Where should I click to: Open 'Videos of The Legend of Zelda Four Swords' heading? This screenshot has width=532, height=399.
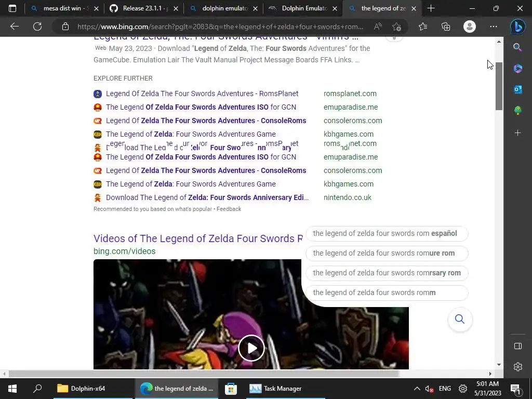(198, 238)
